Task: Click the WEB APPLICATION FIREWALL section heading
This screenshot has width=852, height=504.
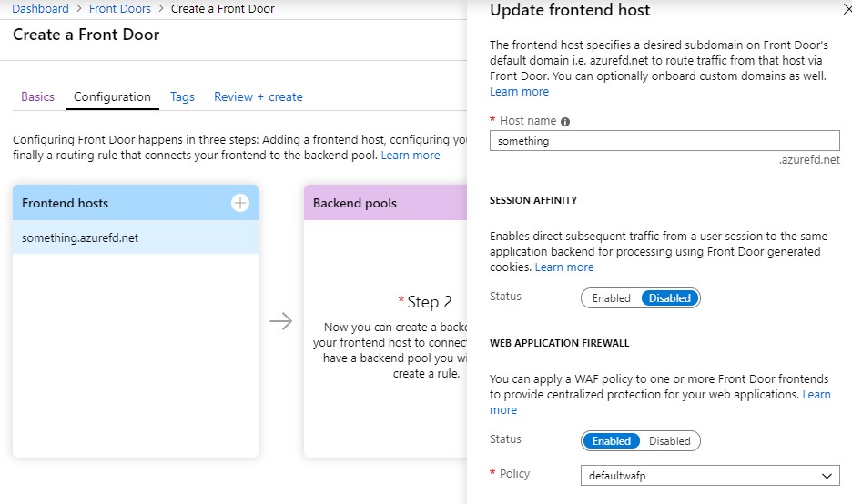Action: tap(559, 343)
